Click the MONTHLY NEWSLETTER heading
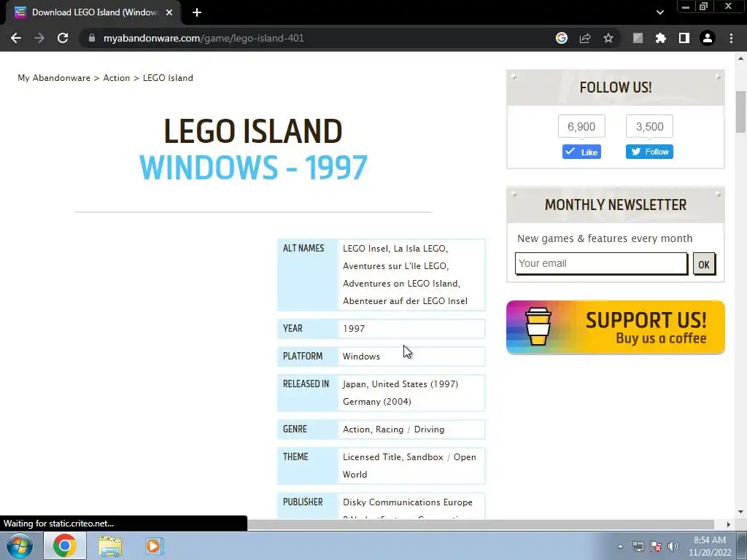This screenshot has width=747, height=560. (616, 205)
